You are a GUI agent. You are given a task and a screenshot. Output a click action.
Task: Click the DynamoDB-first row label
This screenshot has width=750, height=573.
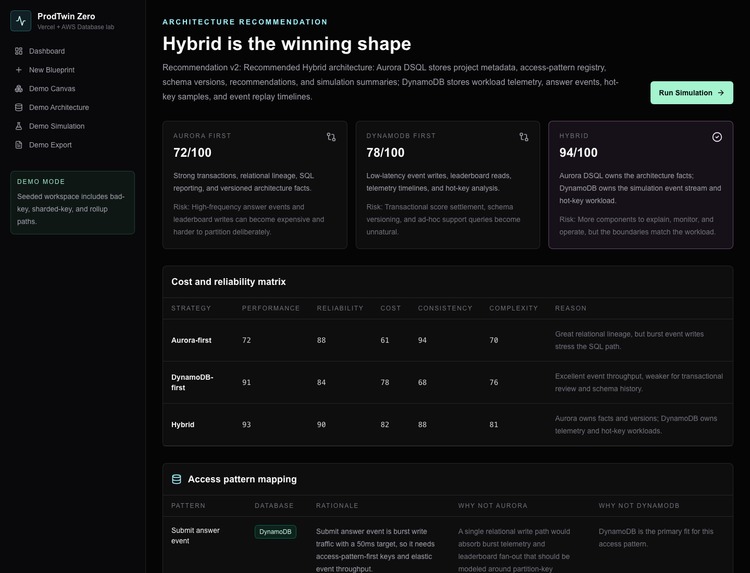pyautogui.click(x=192, y=382)
